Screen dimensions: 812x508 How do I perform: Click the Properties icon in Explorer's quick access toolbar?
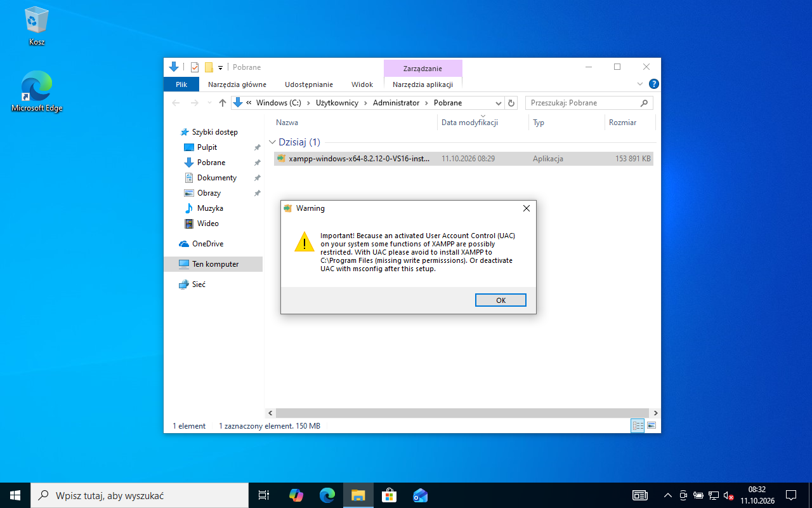click(195, 67)
